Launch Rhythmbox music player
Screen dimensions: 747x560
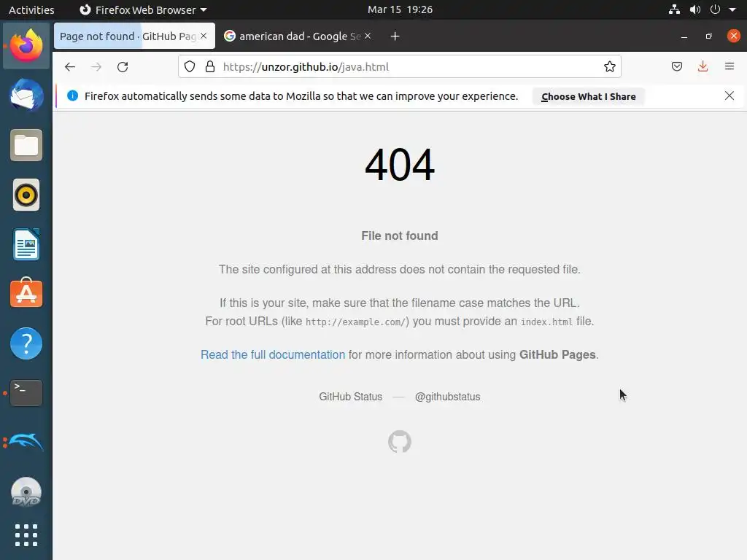pyautogui.click(x=26, y=195)
